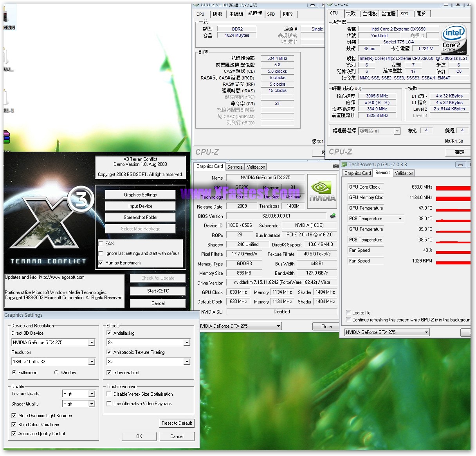476x456 pixels.
Task: Click the NVIDIA logo in GPU-Z
Action: tap(322, 191)
